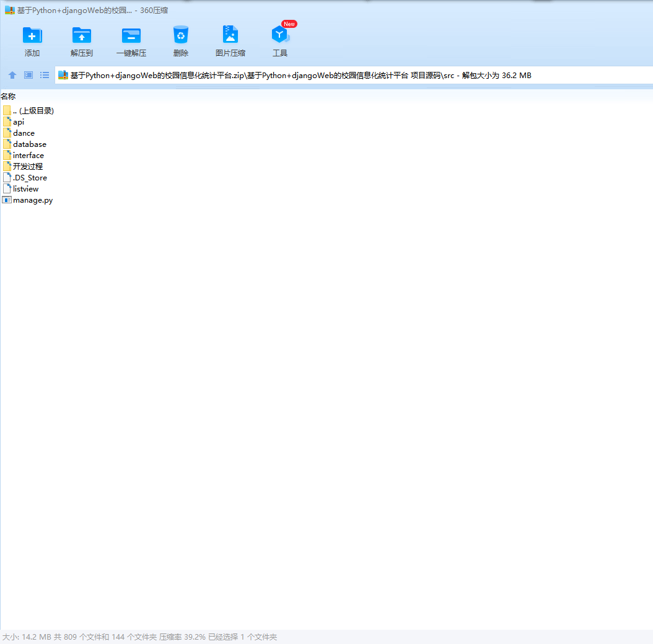
Task: Click the status bar size summary text
Action: click(x=139, y=637)
